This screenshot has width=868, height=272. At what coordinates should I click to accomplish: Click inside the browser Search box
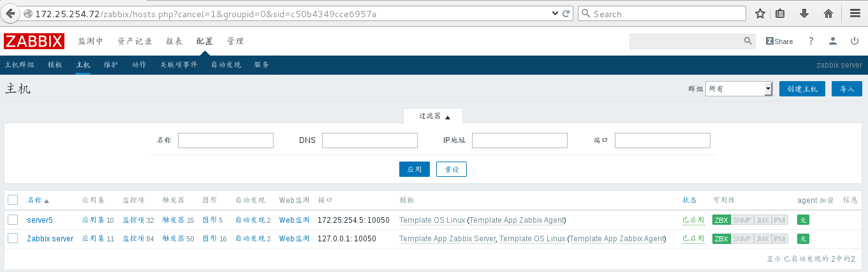point(661,13)
